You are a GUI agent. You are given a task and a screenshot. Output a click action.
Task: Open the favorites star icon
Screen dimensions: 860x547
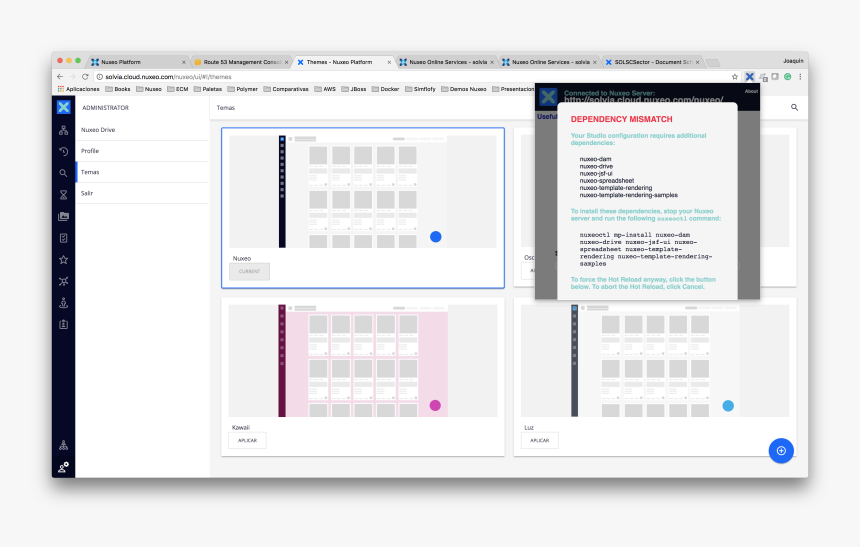[64, 260]
